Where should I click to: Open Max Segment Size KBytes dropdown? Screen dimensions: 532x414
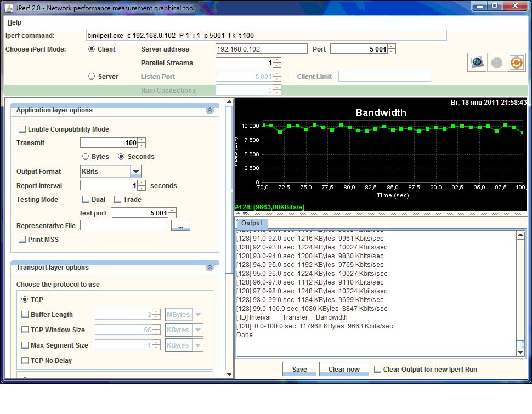[x=198, y=345]
